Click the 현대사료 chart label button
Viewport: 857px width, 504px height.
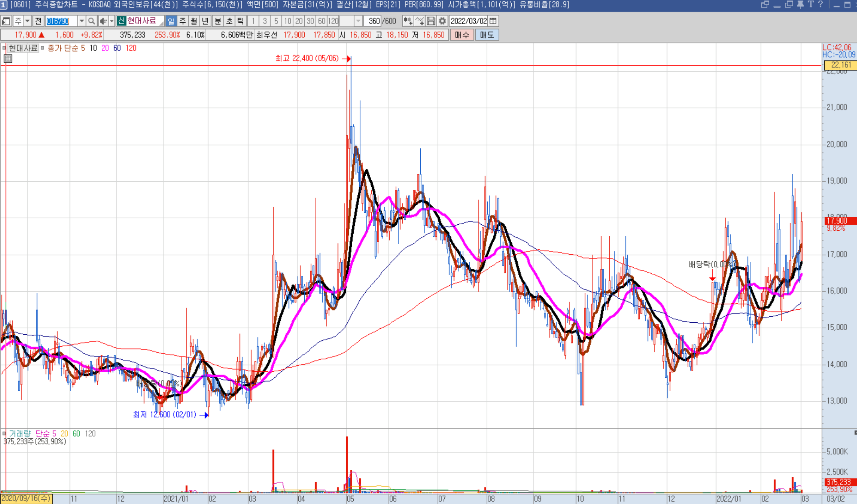(x=23, y=48)
